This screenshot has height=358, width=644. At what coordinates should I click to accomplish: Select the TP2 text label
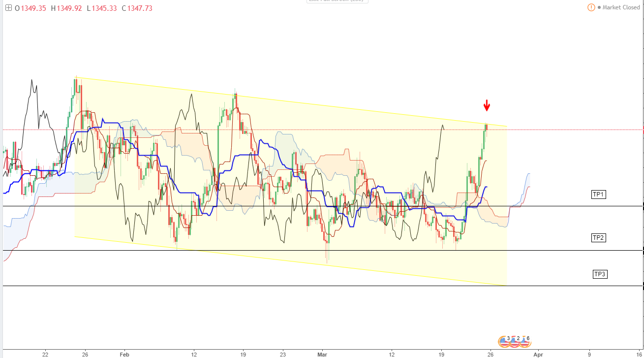click(599, 238)
